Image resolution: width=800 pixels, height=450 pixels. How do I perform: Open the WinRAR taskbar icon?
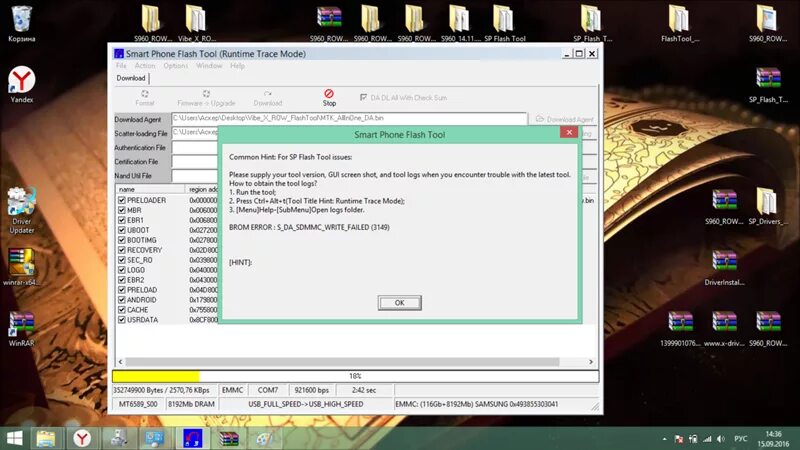229,438
